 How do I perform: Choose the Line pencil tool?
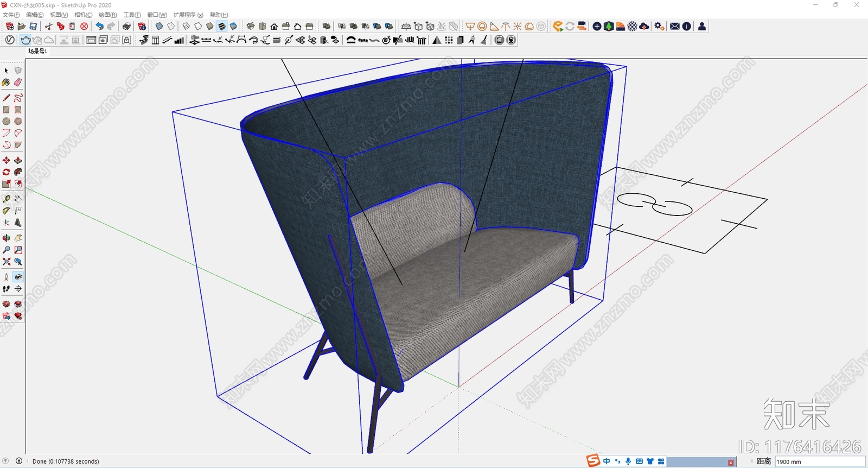6,98
